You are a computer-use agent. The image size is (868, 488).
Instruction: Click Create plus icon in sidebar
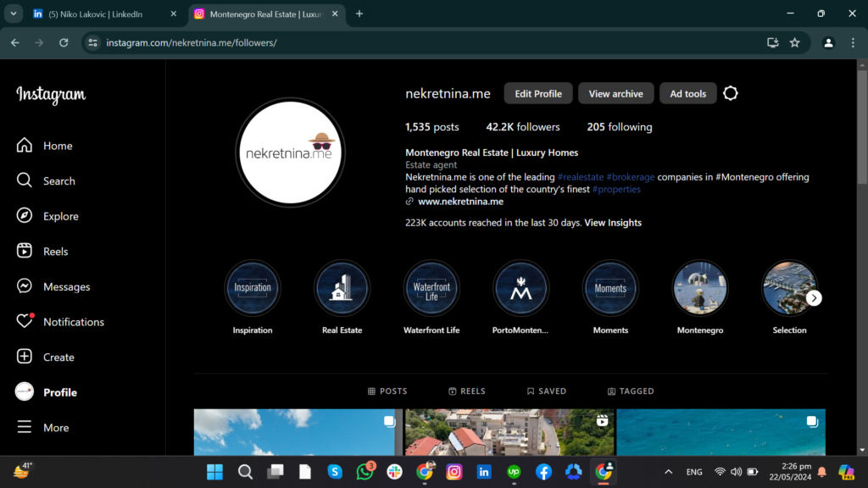[25, 357]
